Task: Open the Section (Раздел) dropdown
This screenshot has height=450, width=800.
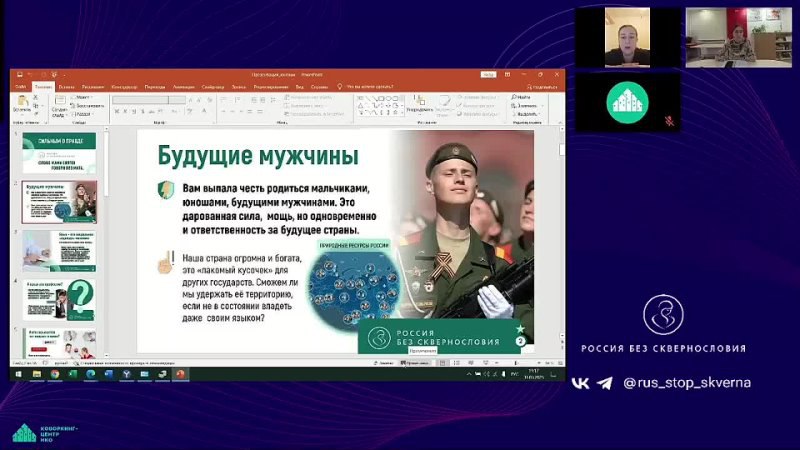Action: pos(83,114)
